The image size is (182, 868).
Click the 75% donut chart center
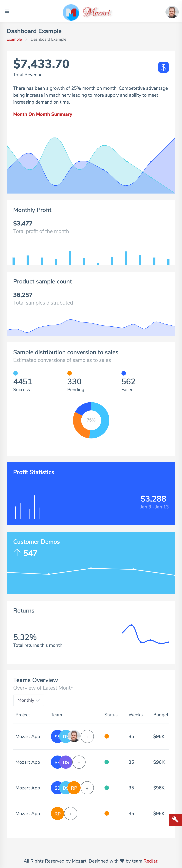tap(91, 420)
